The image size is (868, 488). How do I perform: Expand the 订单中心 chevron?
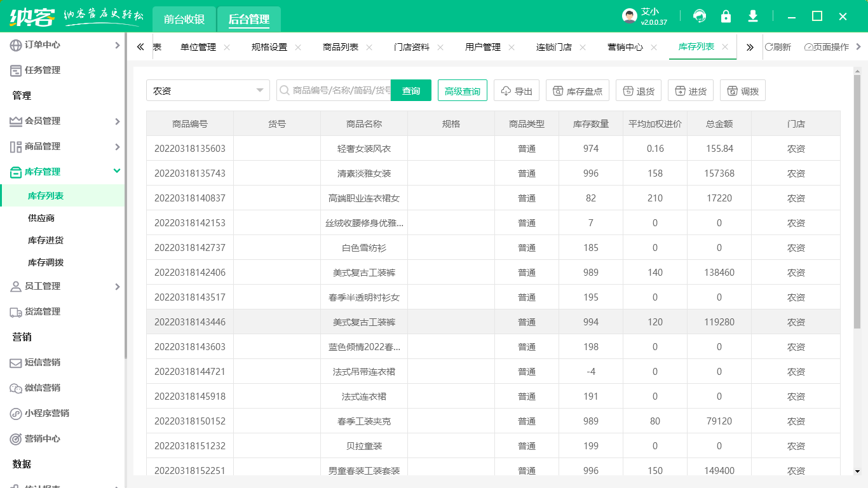(117, 45)
